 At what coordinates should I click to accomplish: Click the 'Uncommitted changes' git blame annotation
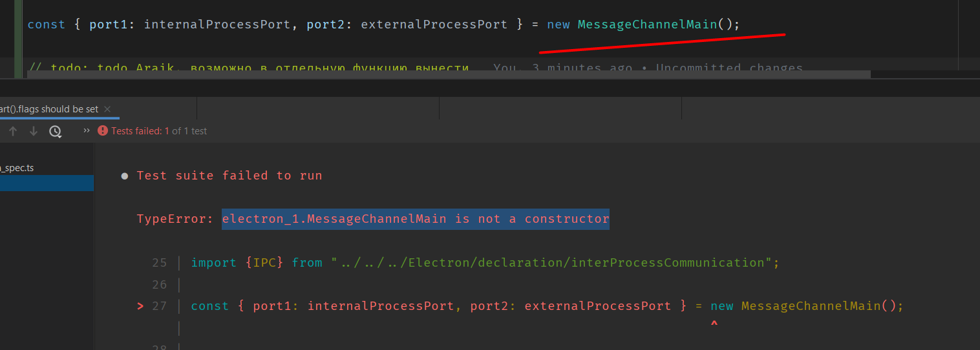tap(729, 68)
